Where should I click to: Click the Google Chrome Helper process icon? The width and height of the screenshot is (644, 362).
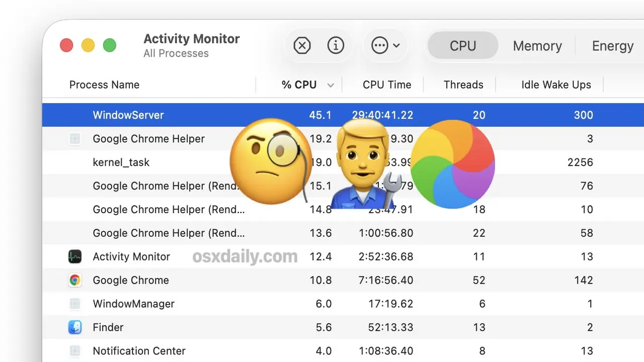coord(75,139)
